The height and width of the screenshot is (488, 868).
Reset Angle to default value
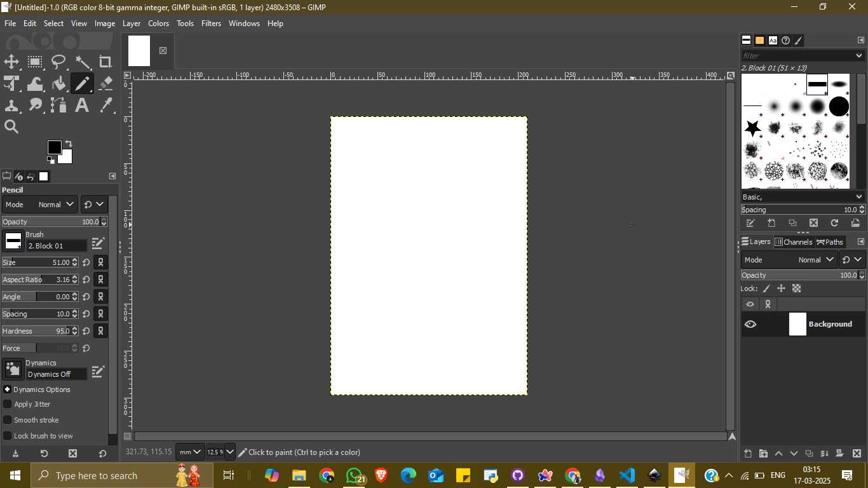[86, 297]
